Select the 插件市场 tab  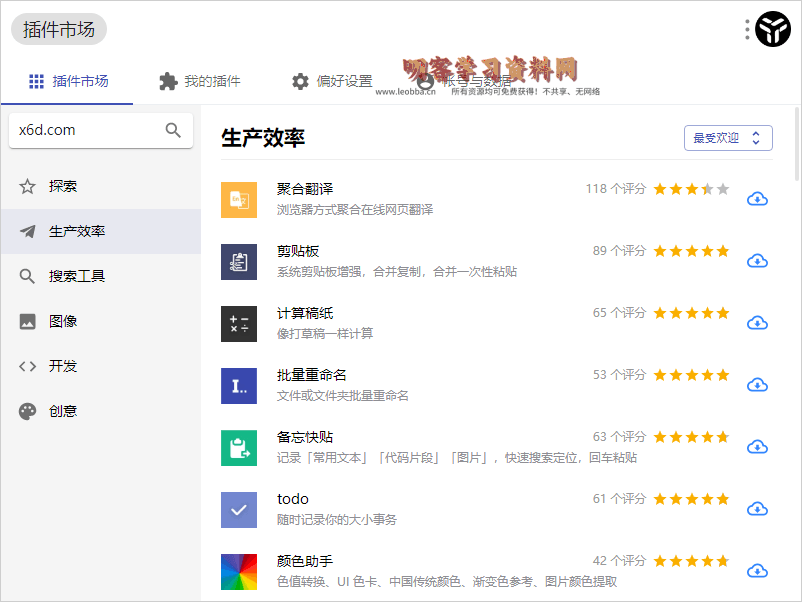click(x=68, y=81)
